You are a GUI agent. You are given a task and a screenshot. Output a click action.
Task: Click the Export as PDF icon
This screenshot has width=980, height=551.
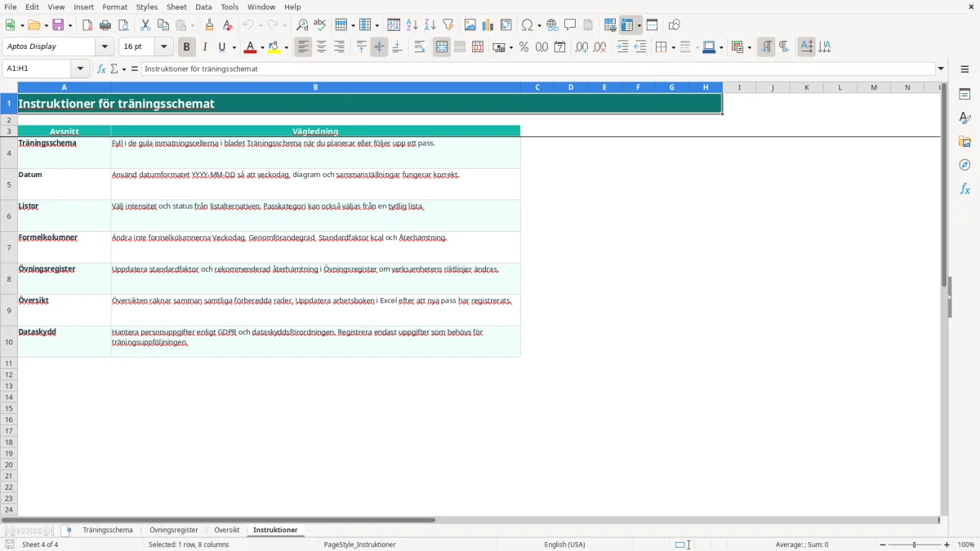pyautogui.click(x=87, y=25)
